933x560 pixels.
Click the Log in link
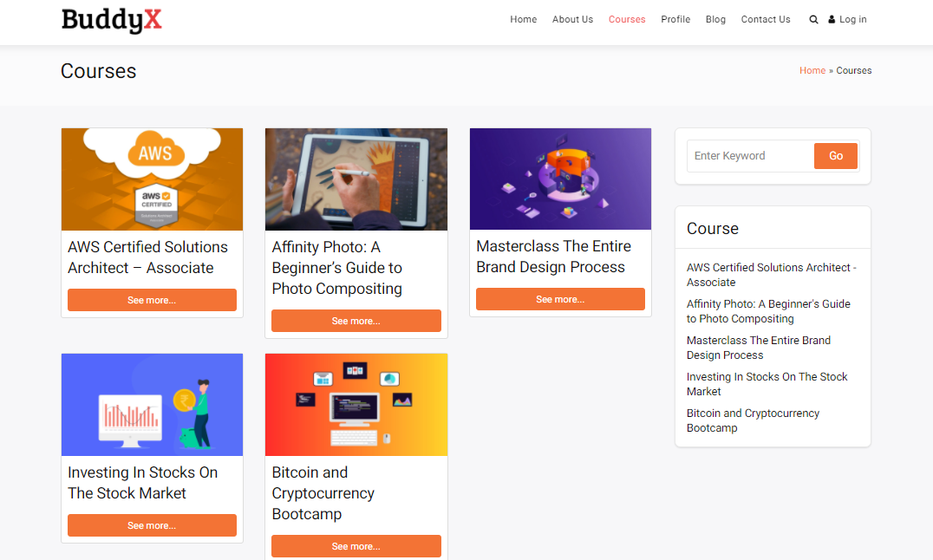[852, 19]
